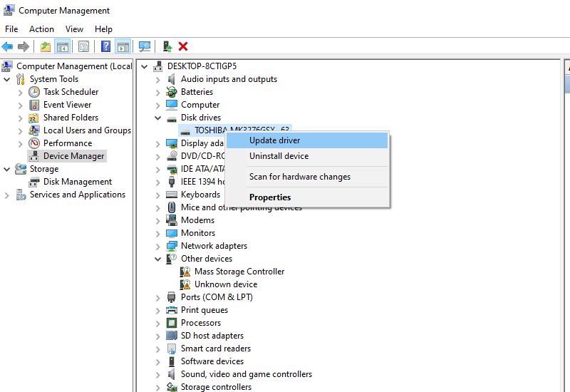Click the IDE ATA/ATAPI controllers row

203,169
